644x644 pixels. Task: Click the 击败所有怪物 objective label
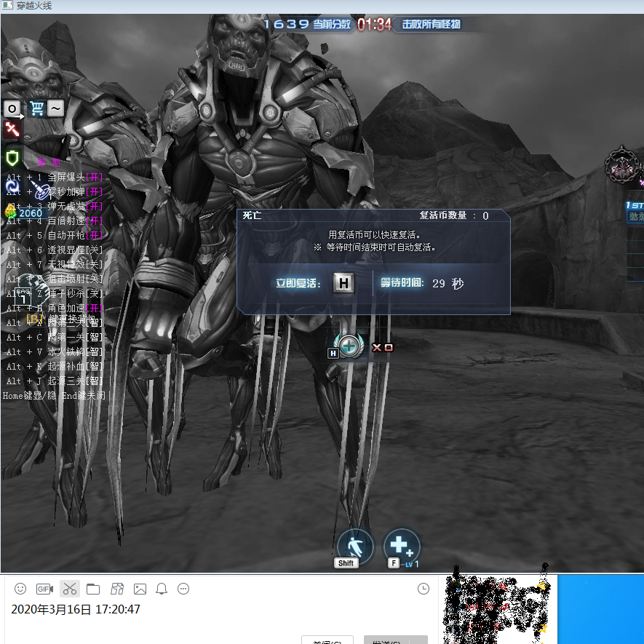point(431,24)
